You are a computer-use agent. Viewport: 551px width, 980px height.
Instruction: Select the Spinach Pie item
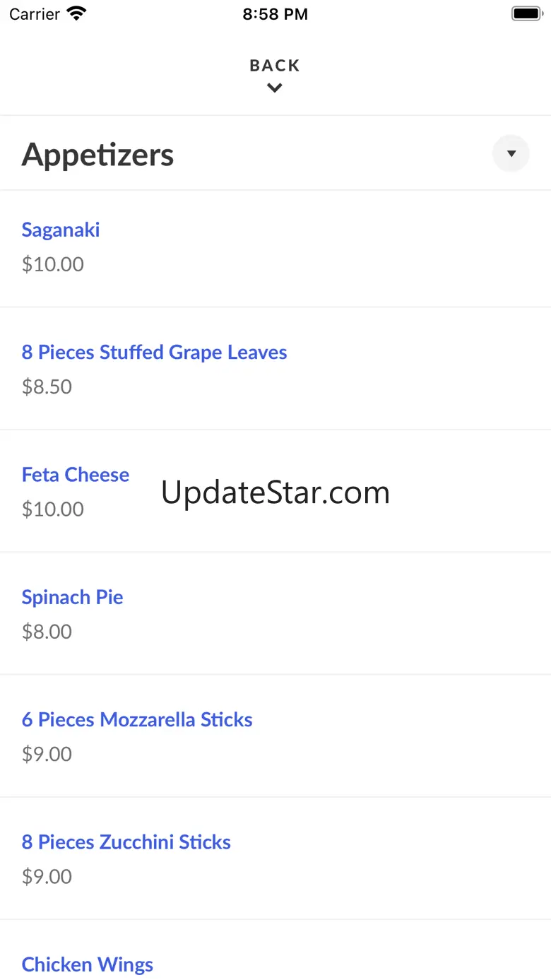tap(72, 597)
